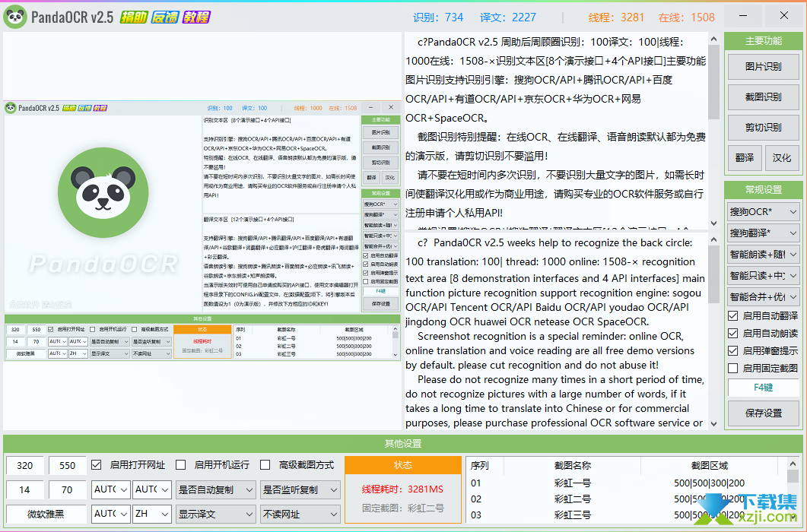The image size is (807, 532).
Task: Click the 识别: 734 counter
Action: pos(438,17)
